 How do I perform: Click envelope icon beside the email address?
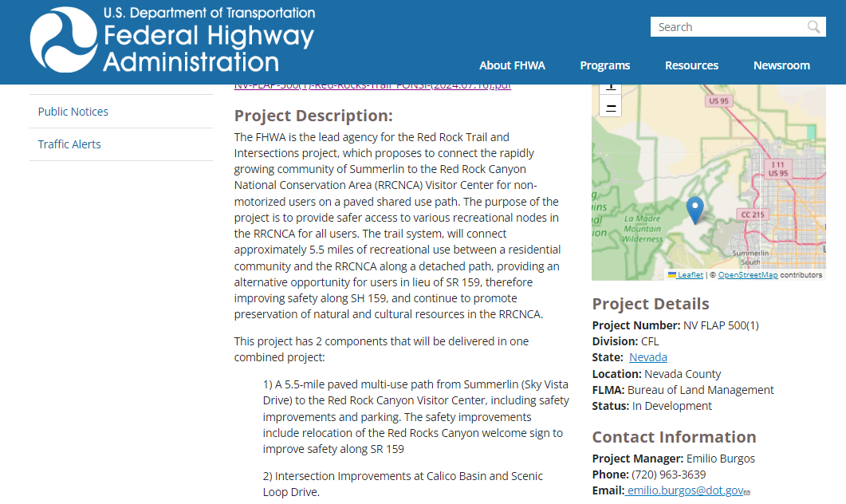click(747, 492)
